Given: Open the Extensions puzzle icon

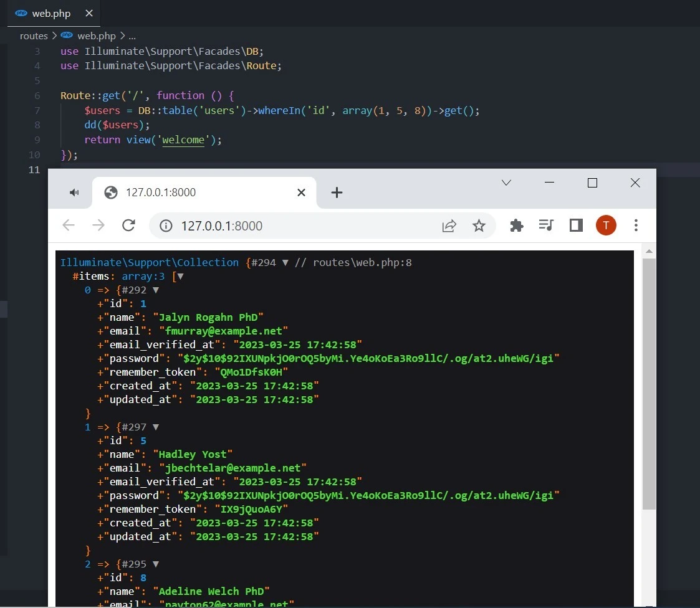Looking at the screenshot, I should [x=516, y=226].
